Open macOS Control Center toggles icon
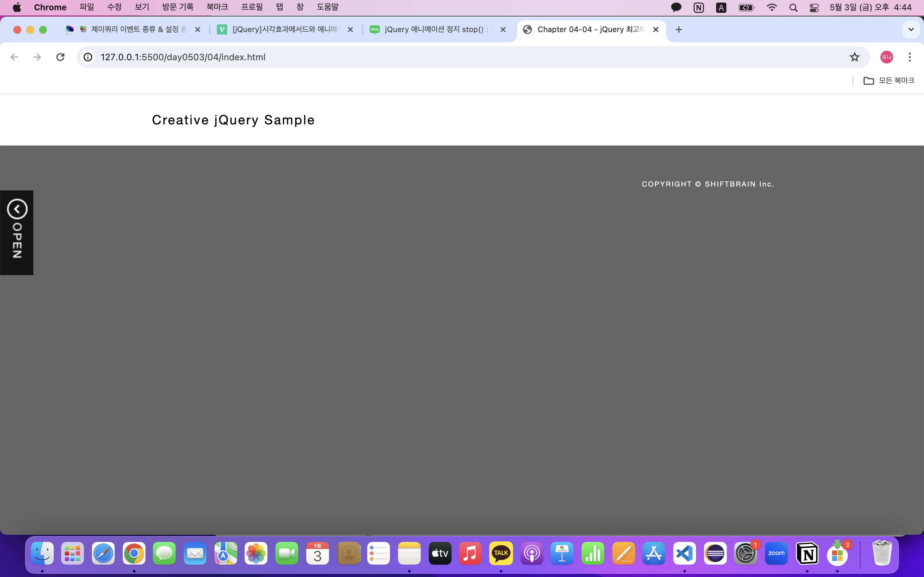The image size is (924, 577). coord(814,8)
